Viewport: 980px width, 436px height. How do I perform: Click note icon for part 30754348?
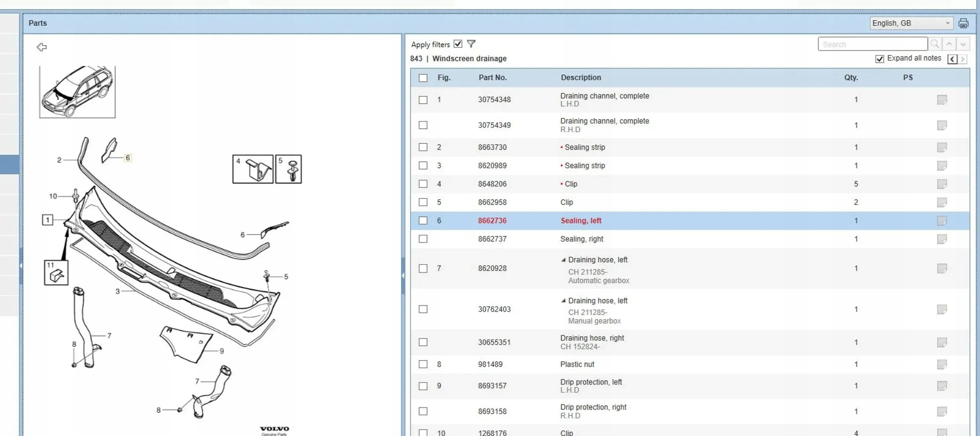point(942,100)
